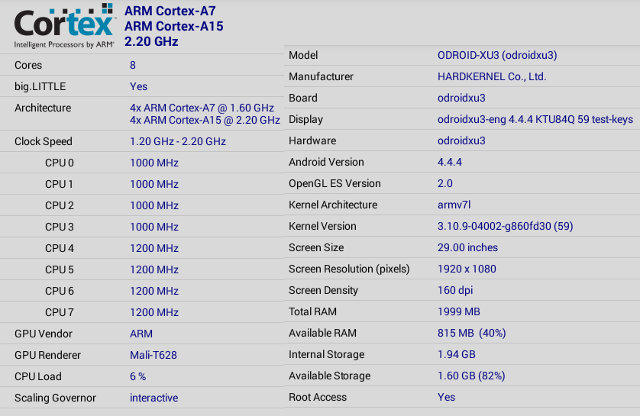Click the OpenGL ES Version value '2.0'
The image size is (640, 416).
point(445,183)
